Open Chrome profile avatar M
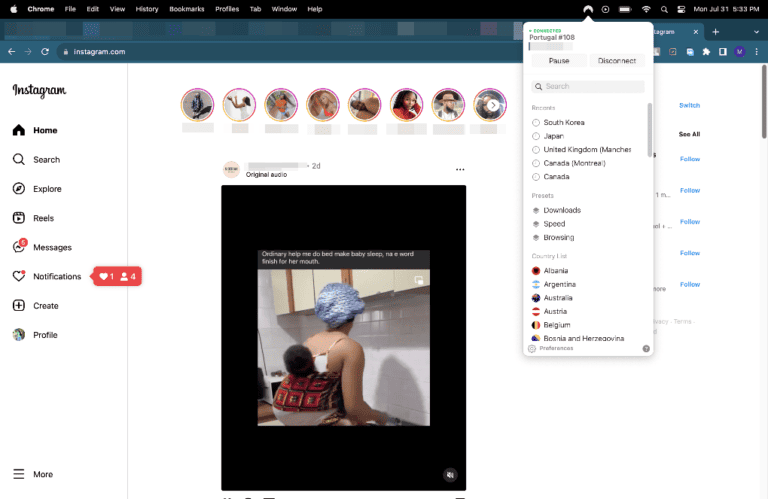 click(740, 51)
